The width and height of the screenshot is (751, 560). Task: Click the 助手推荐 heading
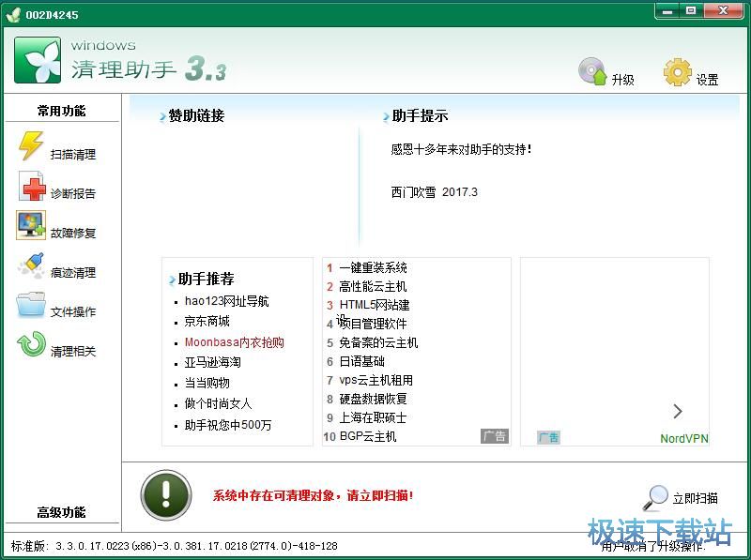pyautogui.click(x=206, y=279)
